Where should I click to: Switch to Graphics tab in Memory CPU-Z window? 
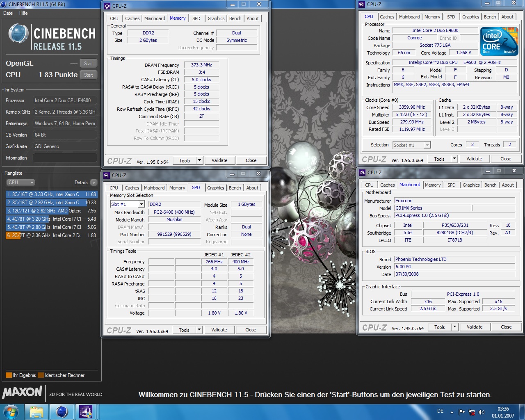coord(216,18)
